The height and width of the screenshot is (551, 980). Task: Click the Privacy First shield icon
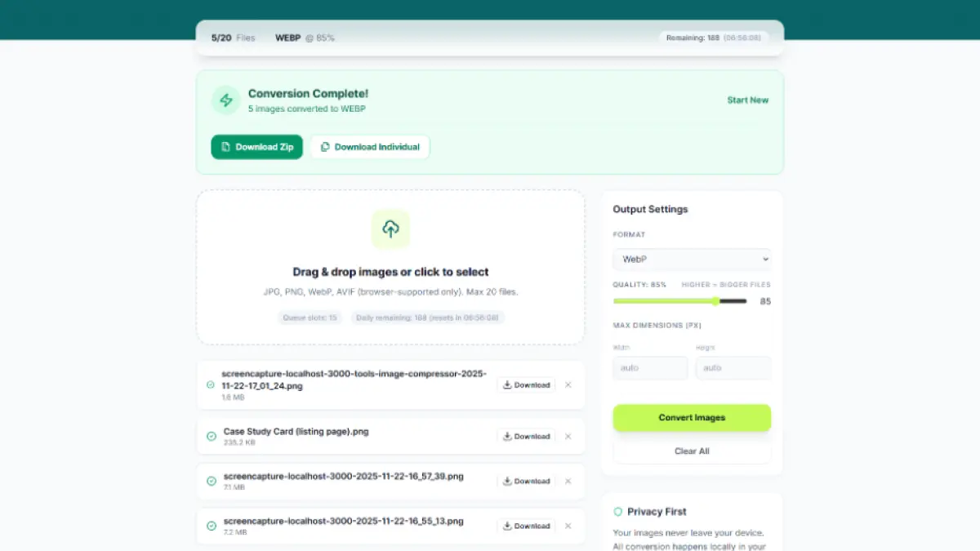pos(618,512)
